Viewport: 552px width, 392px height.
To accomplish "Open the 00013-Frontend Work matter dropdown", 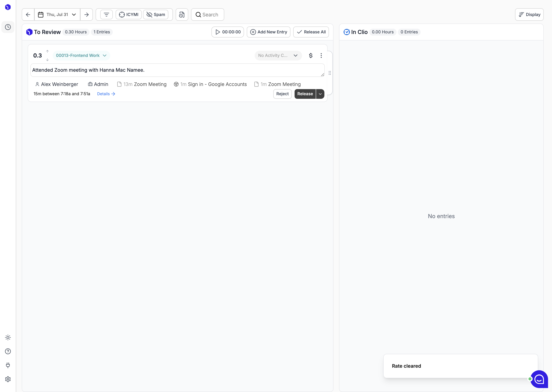I will 81,56.
